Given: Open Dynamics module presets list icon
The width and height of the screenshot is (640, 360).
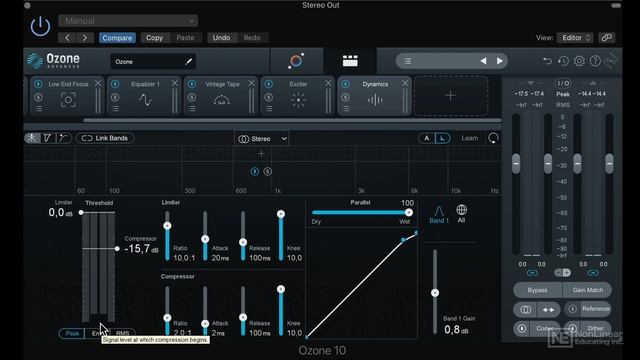Looking at the screenshot, I should [346, 109].
